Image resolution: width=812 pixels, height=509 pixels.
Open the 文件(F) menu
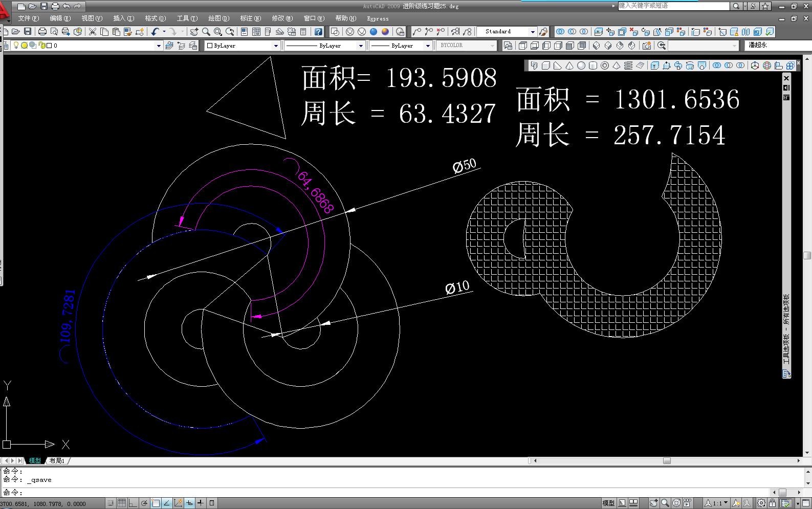[29, 18]
